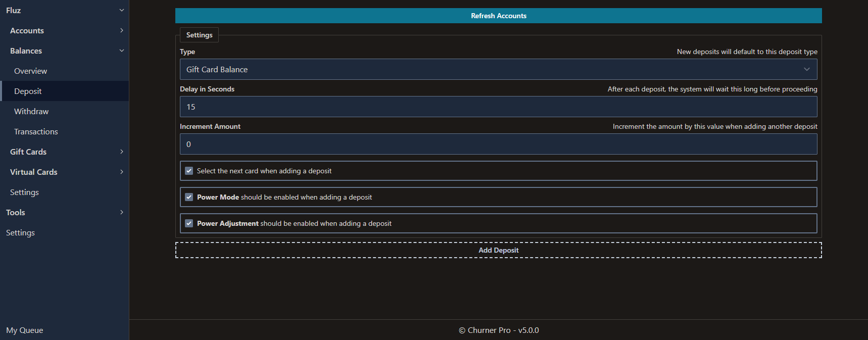This screenshot has height=340, width=868.
Task: Open the Overview page in Balances
Action: click(30, 71)
